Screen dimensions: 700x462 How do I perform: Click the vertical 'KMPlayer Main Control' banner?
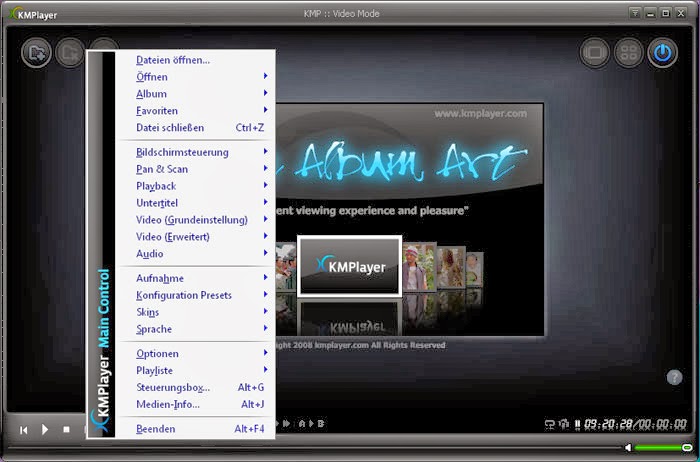(102, 244)
